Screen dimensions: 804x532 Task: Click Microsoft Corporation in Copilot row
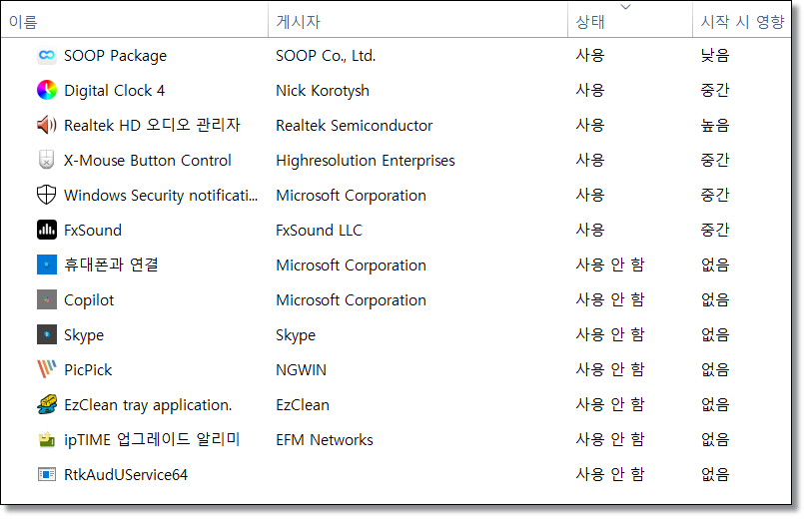click(352, 299)
